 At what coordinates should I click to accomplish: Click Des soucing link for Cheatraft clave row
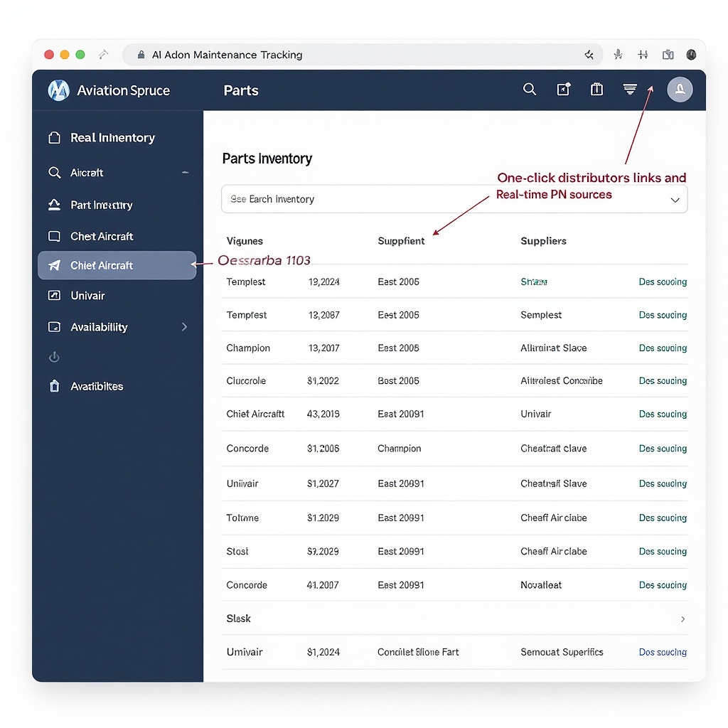pos(663,449)
